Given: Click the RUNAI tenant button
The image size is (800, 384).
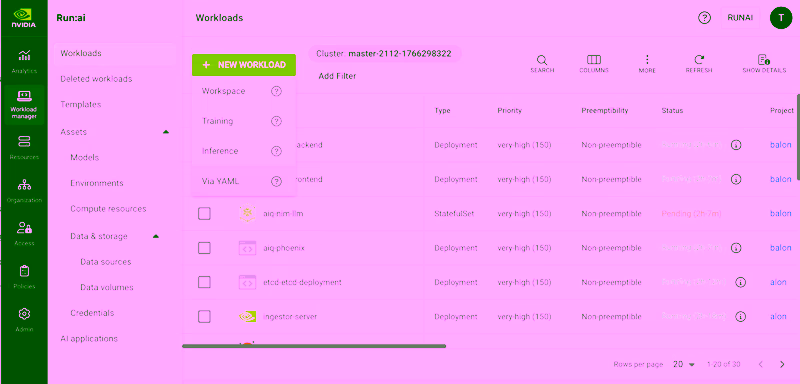Looking at the screenshot, I should click(740, 18).
